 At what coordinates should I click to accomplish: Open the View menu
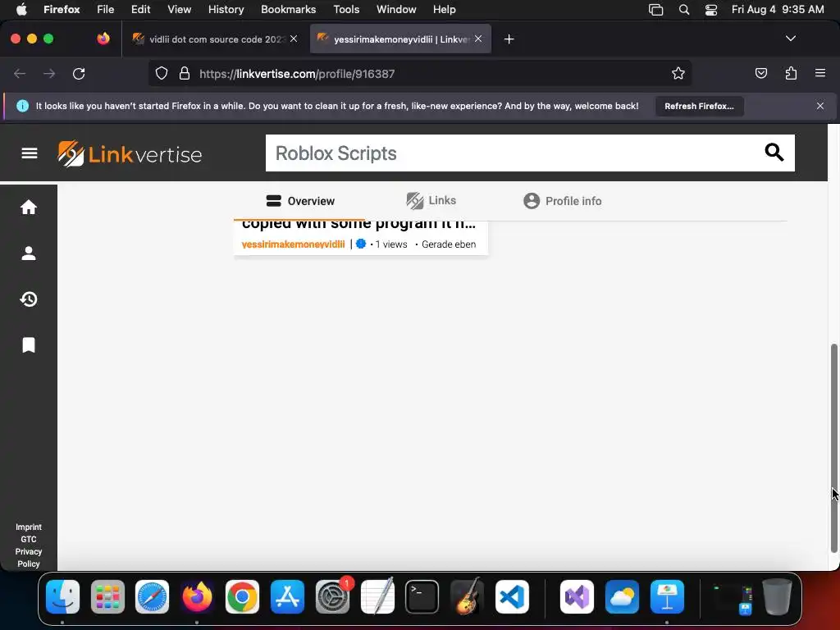pos(179,10)
